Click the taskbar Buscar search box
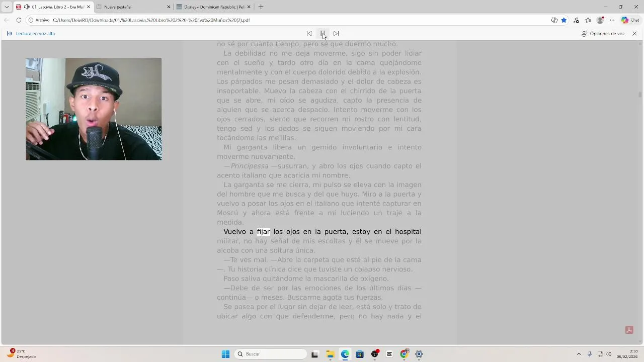 (272, 354)
